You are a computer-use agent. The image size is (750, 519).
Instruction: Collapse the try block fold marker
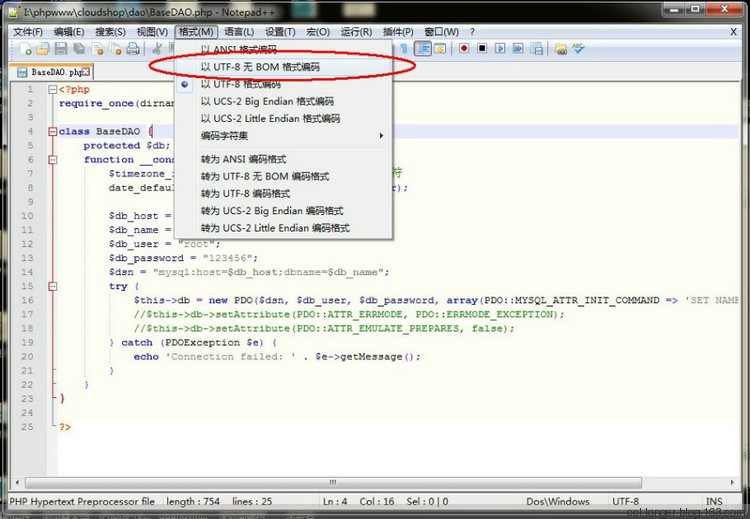point(51,286)
